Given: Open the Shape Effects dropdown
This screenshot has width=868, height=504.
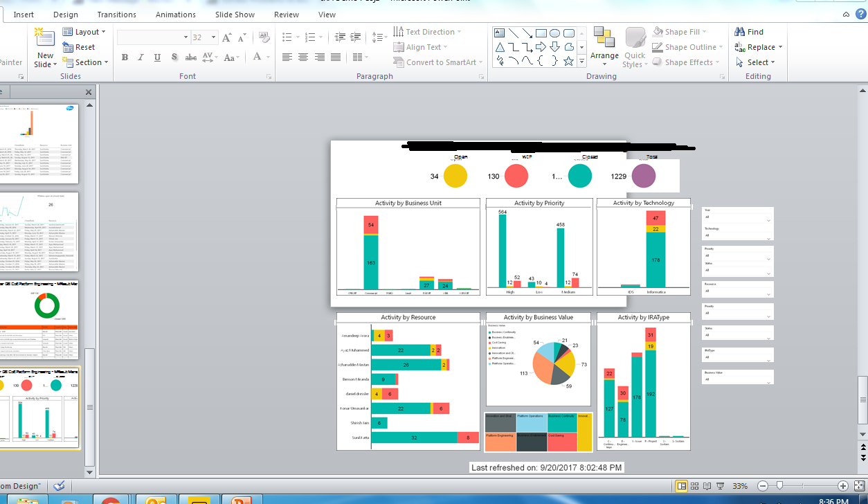Looking at the screenshot, I should [x=686, y=62].
